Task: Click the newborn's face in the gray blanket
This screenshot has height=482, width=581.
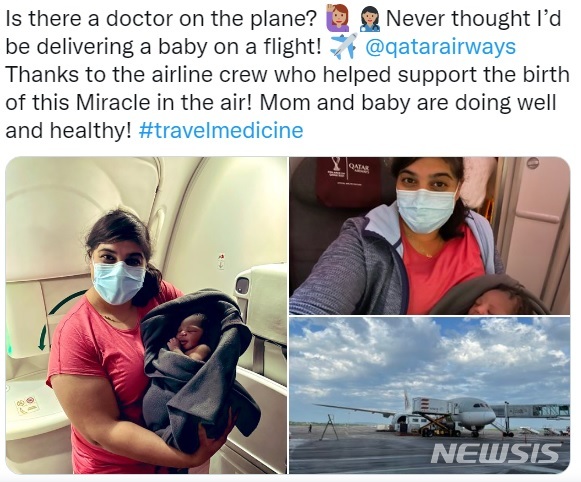Action: pyautogui.click(x=190, y=334)
